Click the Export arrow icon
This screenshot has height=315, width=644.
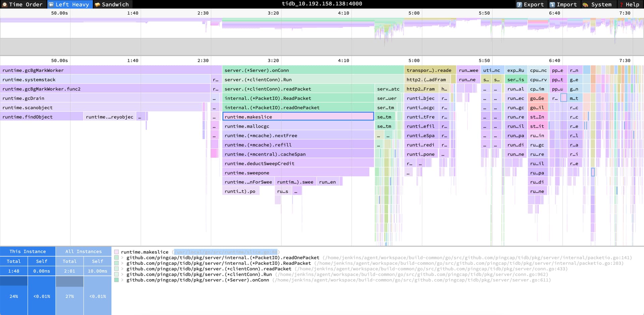(x=519, y=4)
